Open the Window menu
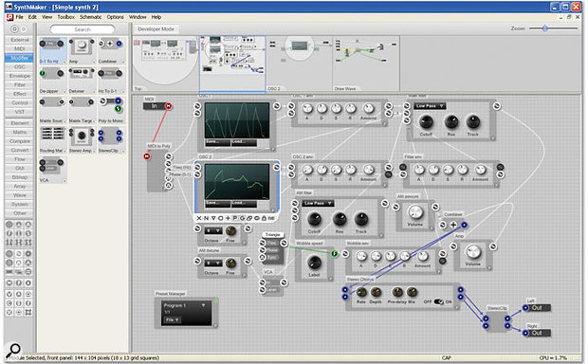The height and width of the screenshot is (364, 588). click(138, 17)
